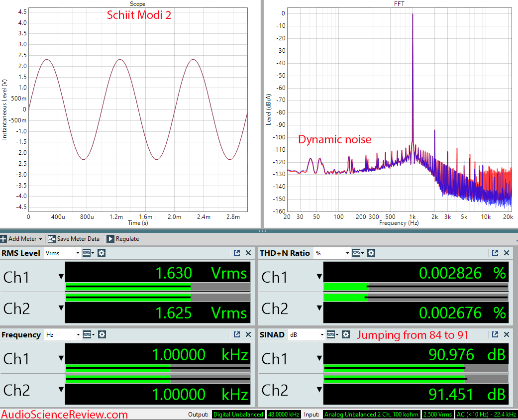Open THD+N Ratio graph view icon
This screenshot has height=420, width=518.
(x=357, y=253)
